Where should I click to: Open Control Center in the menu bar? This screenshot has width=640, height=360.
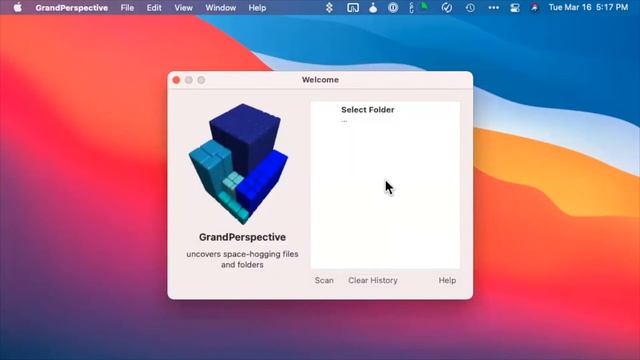tap(515, 7)
